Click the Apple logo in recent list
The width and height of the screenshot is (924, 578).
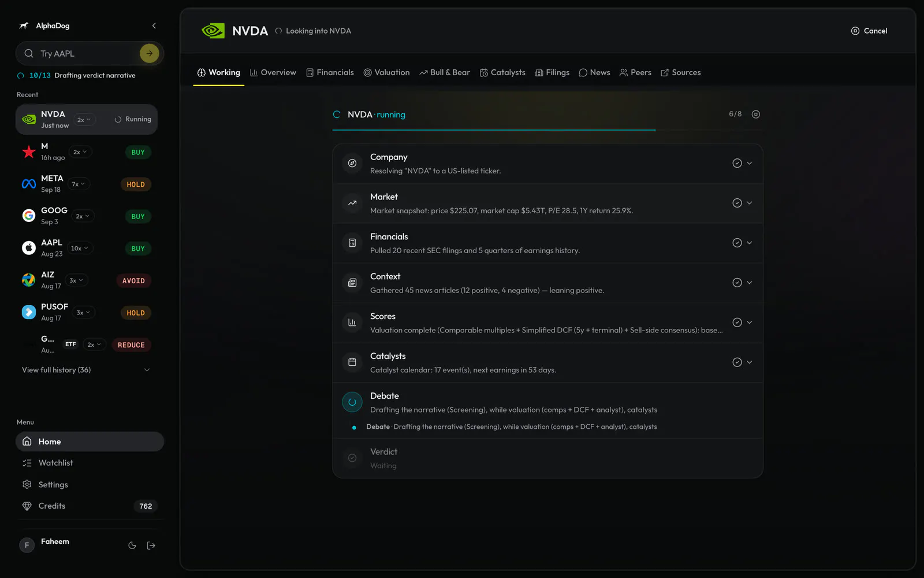(29, 248)
